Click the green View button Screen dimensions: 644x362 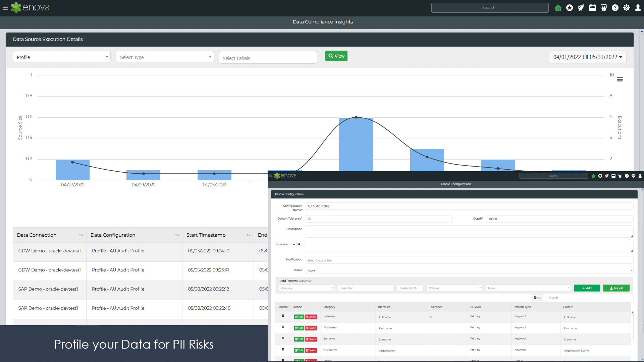coord(336,56)
